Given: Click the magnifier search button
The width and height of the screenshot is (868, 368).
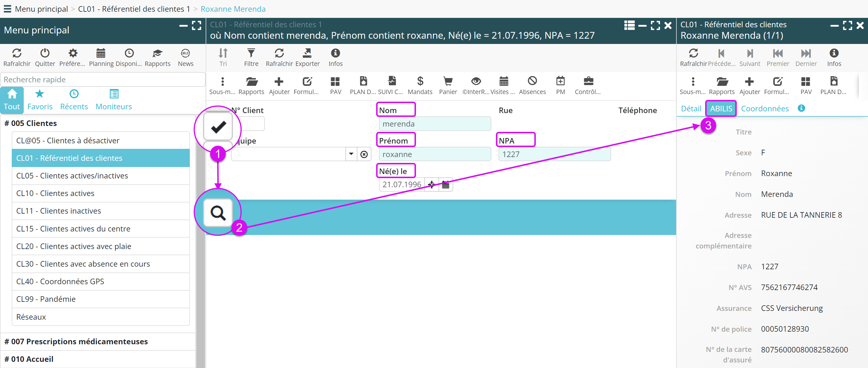Looking at the screenshot, I should (x=218, y=213).
